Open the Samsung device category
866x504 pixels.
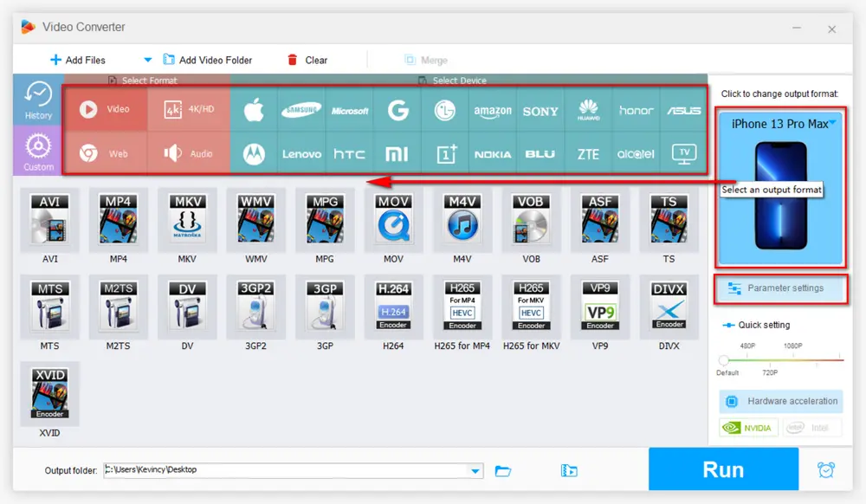tap(301, 111)
